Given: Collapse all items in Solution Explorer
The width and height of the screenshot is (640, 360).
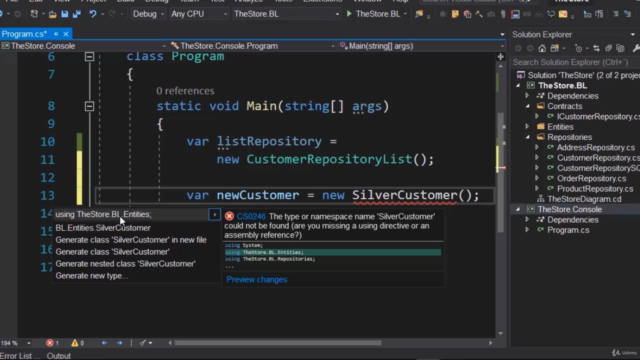Looking at the screenshot, I should tap(609, 49).
